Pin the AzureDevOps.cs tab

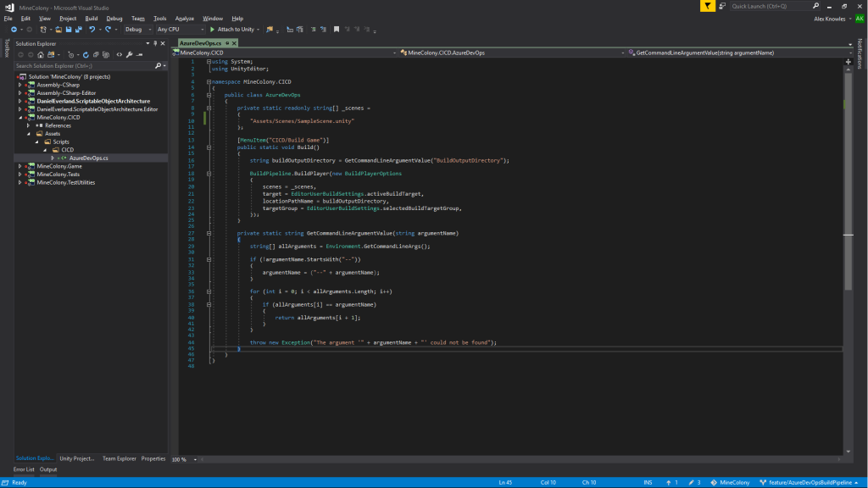pos(228,42)
